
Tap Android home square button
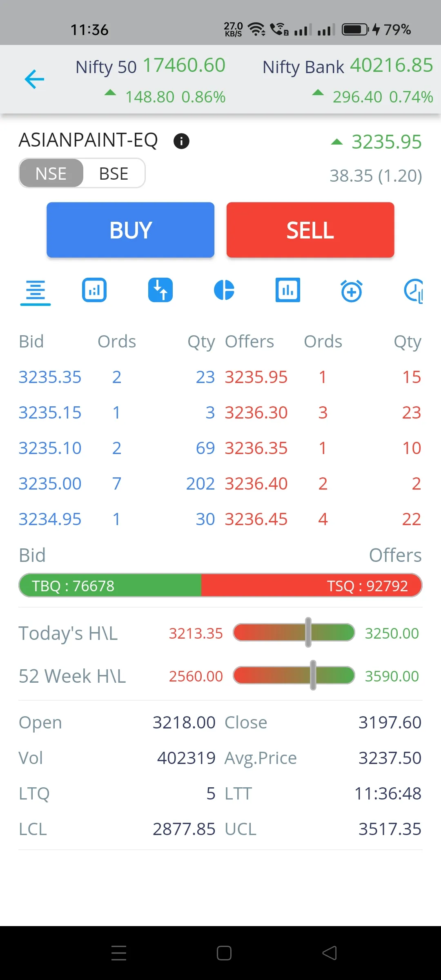coord(224,953)
